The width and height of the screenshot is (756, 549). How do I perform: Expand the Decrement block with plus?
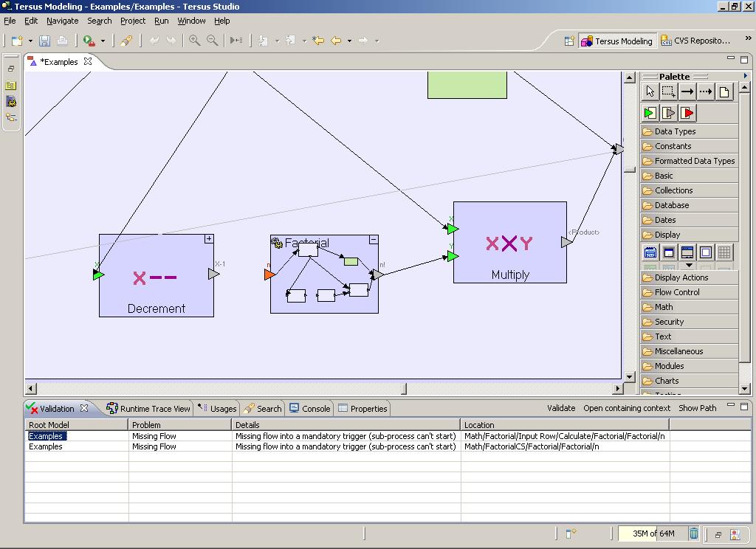(209, 238)
